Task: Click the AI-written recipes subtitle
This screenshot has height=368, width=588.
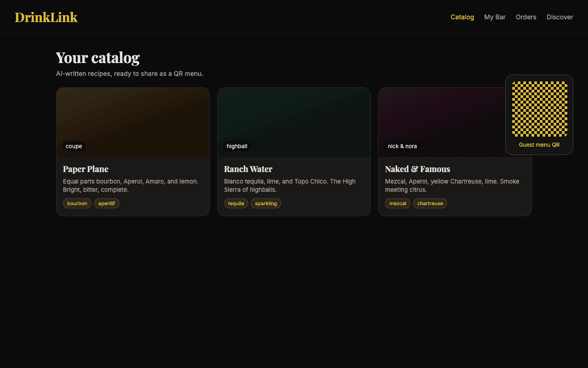Action: coord(130,74)
